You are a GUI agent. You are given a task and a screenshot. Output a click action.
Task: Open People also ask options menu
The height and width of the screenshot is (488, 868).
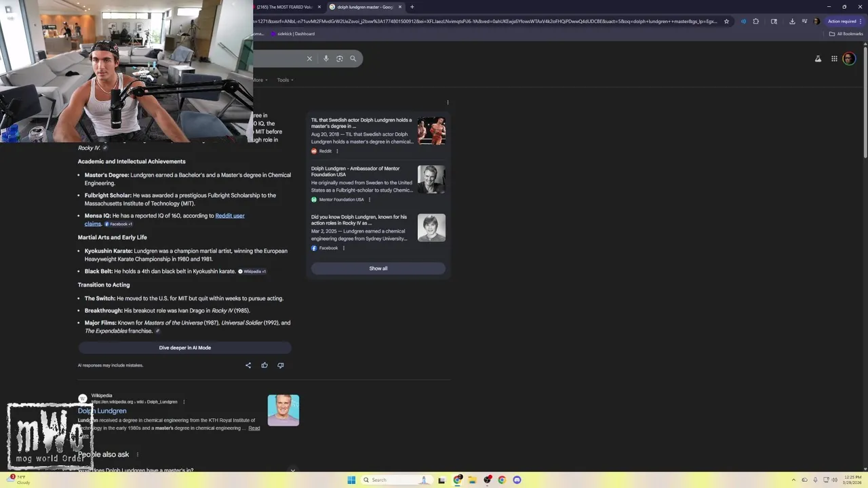point(138,455)
